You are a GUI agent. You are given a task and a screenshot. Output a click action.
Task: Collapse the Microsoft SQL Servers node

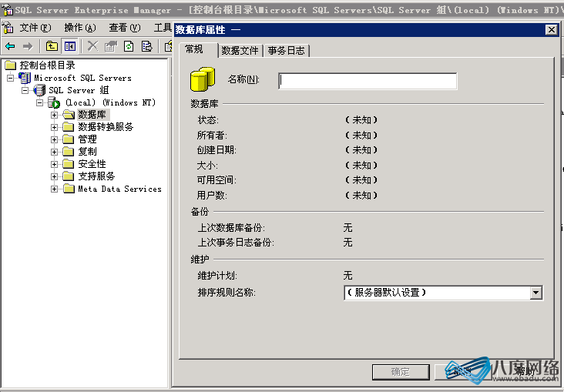pos(11,78)
